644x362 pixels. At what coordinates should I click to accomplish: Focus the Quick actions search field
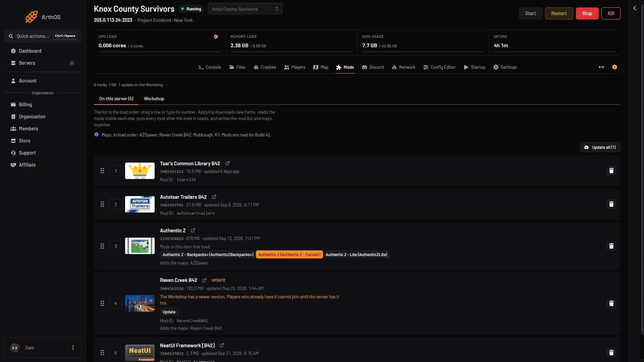pos(43,36)
